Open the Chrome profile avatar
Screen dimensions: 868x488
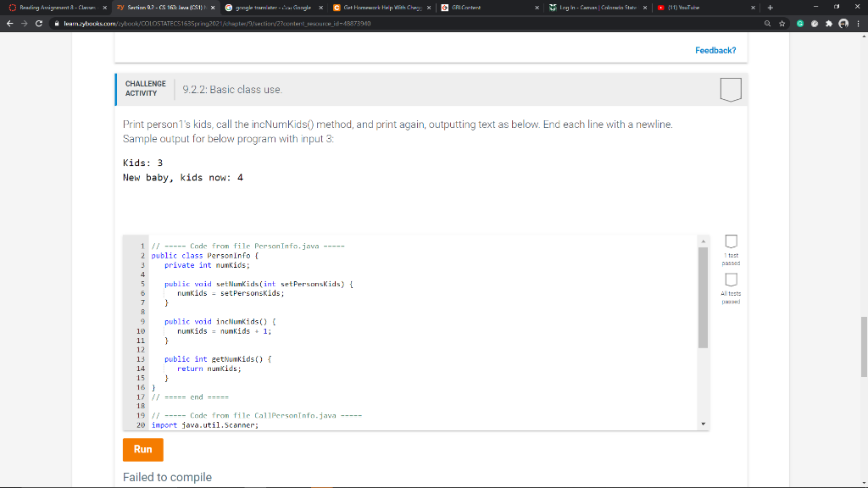pos(843,24)
